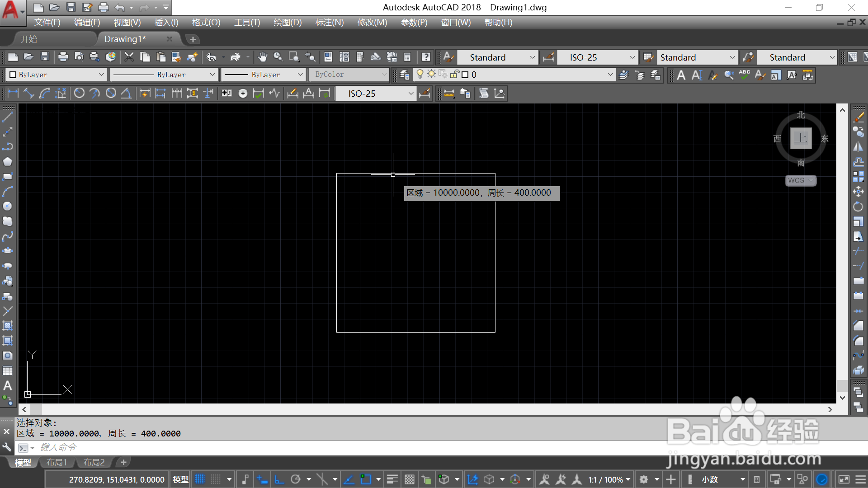Click the Pan hand tool
868x488 pixels.
point(263,57)
